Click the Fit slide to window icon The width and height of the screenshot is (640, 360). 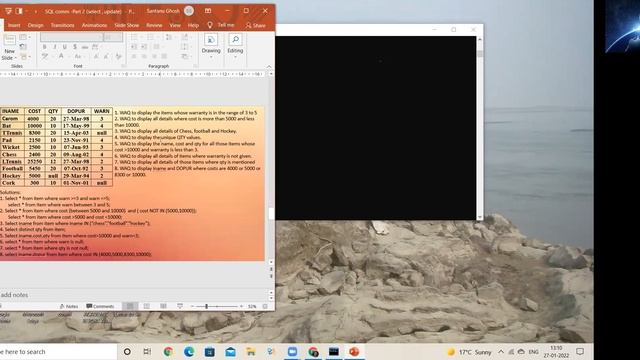point(265,306)
